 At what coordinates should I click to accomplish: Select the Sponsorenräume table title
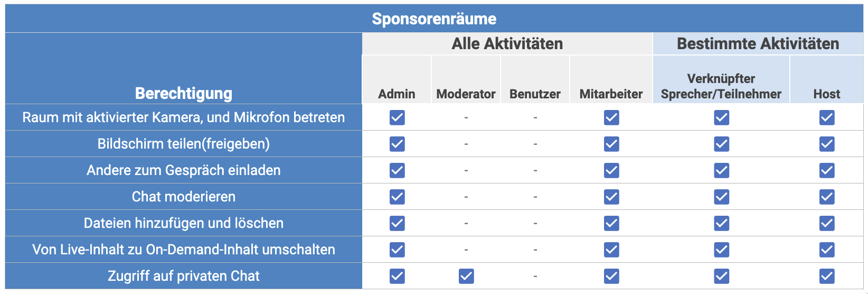click(434, 19)
